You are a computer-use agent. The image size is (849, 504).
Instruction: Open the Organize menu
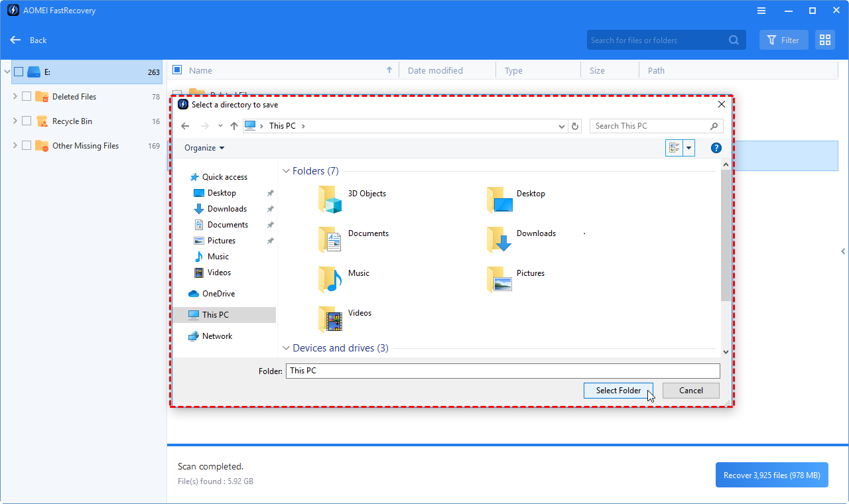tap(202, 147)
